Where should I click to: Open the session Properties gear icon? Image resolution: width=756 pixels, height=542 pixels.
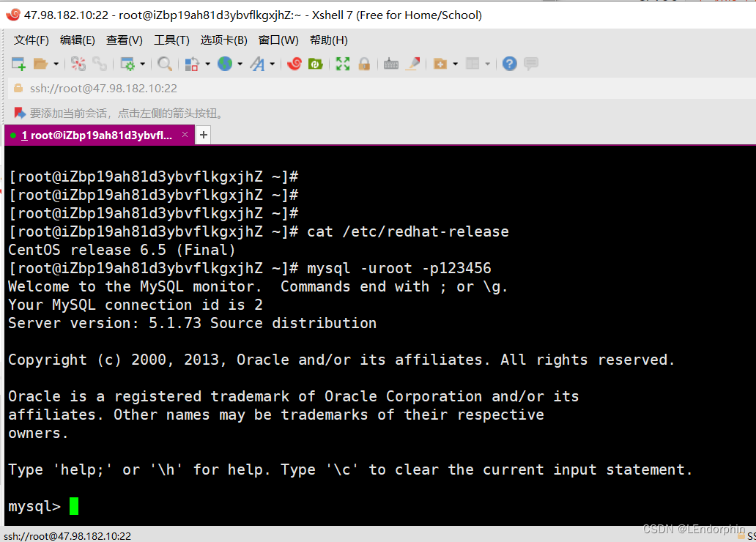click(127, 64)
